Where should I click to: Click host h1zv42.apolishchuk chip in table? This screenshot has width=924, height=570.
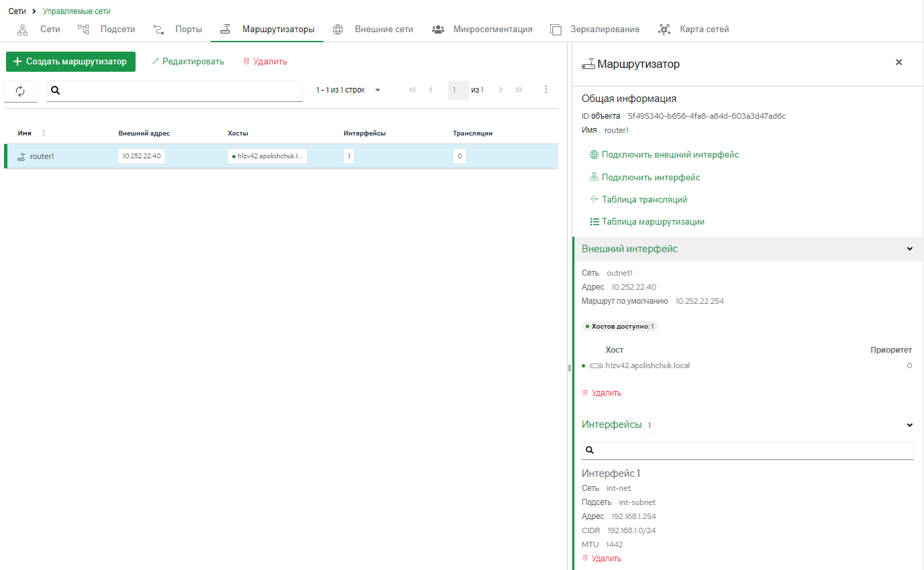[x=267, y=156]
